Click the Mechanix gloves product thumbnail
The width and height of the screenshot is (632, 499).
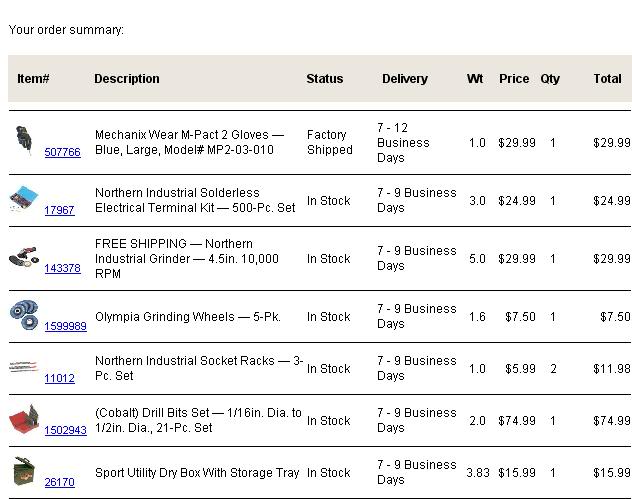[23, 140]
